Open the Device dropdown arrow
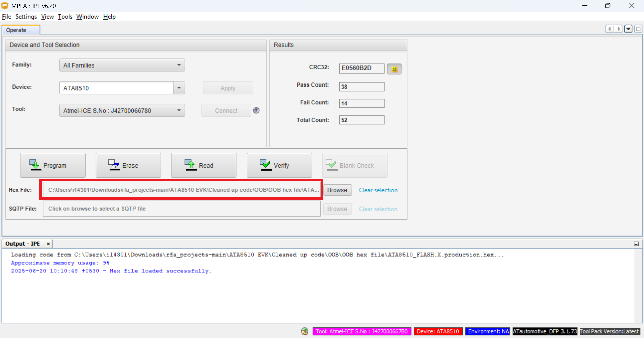644x338 pixels. 179,88
